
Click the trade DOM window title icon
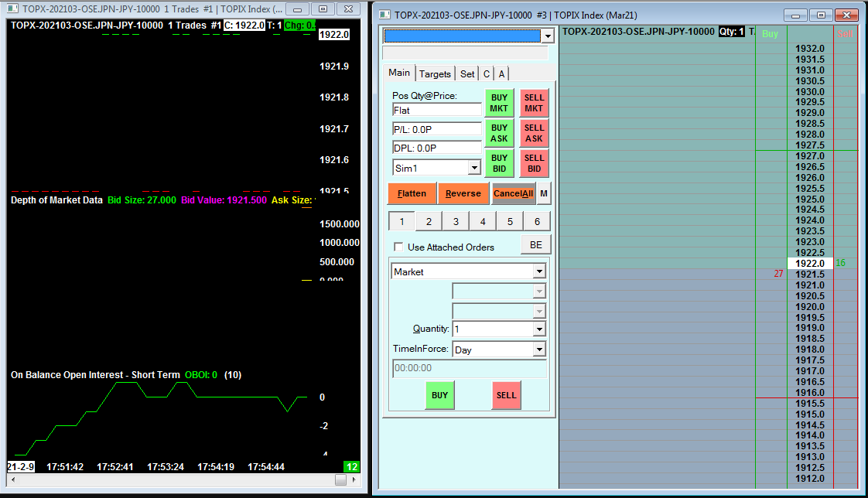(384, 15)
